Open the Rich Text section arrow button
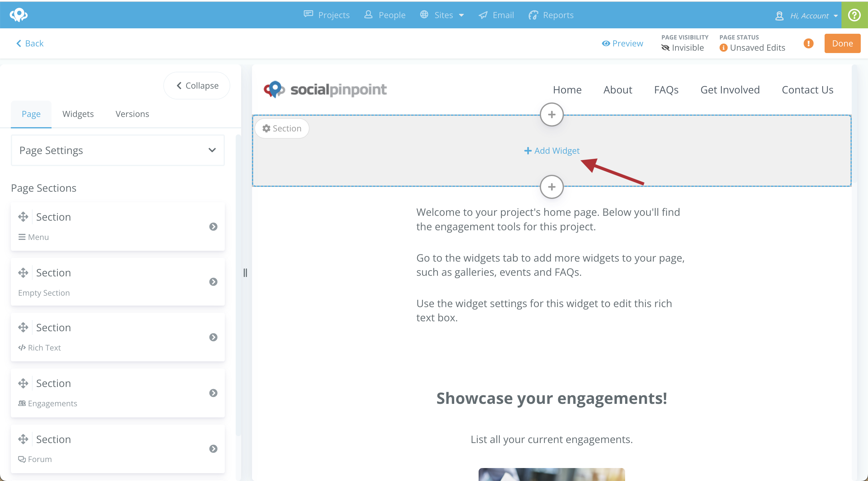 click(213, 337)
